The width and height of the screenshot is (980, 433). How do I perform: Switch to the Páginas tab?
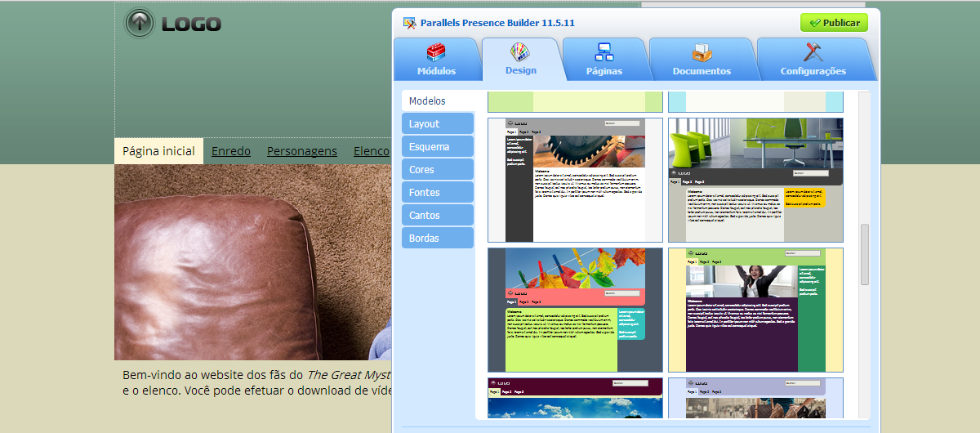(604, 60)
